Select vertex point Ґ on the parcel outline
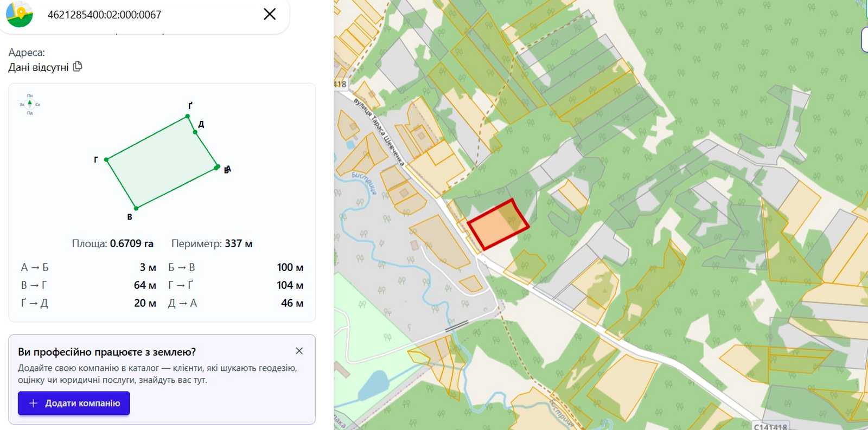 pyautogui.click(x=188, y=116)
